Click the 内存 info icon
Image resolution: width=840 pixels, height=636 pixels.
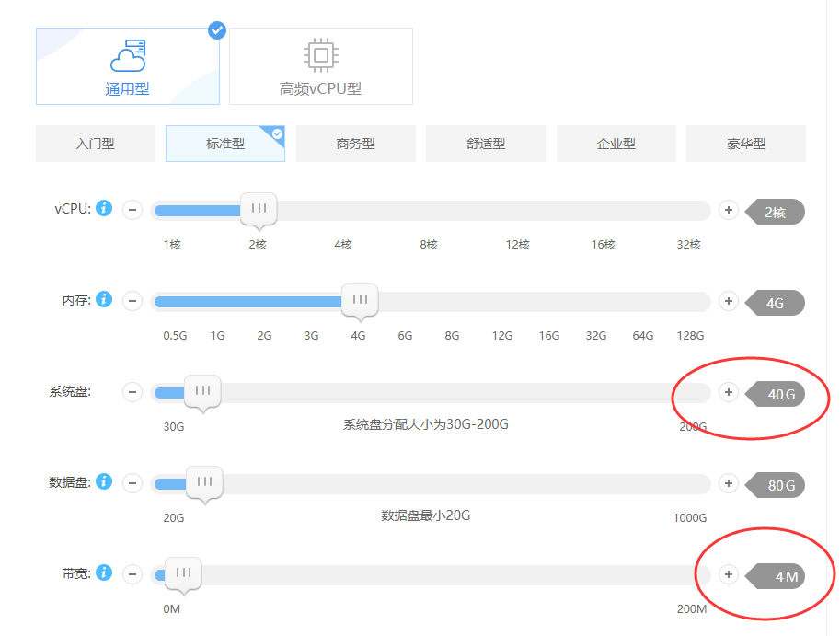[104, 300]
